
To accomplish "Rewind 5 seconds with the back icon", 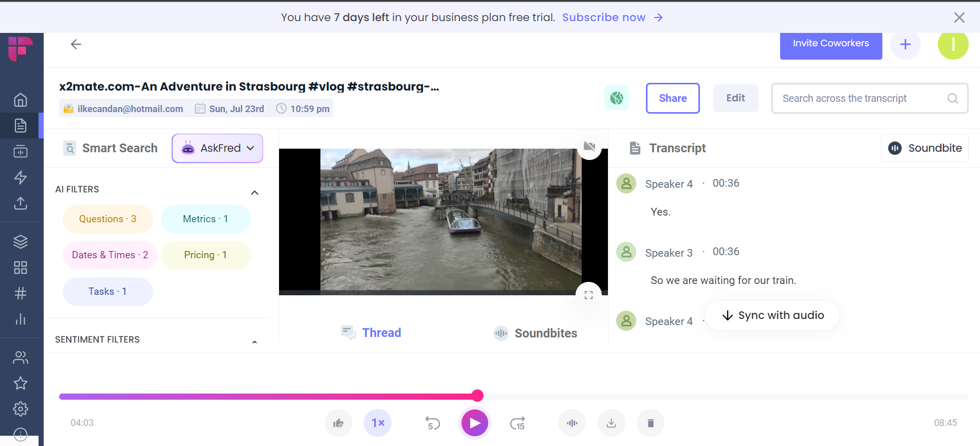I will (x=433, y=423).
